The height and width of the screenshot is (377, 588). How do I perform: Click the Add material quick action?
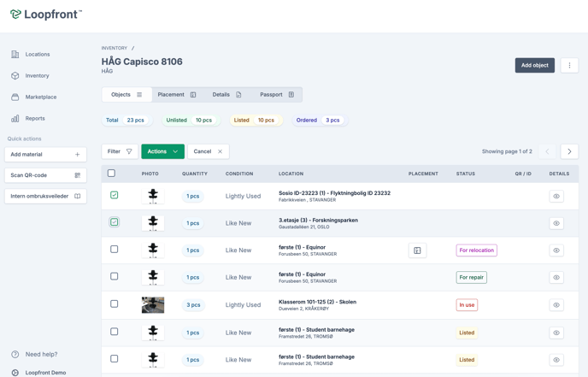pos(45,155)
